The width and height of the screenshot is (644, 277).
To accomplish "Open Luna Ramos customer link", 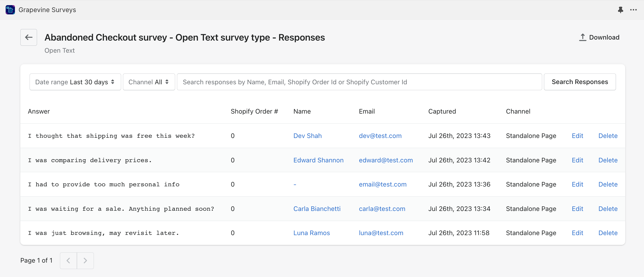I will coord(311,233).
